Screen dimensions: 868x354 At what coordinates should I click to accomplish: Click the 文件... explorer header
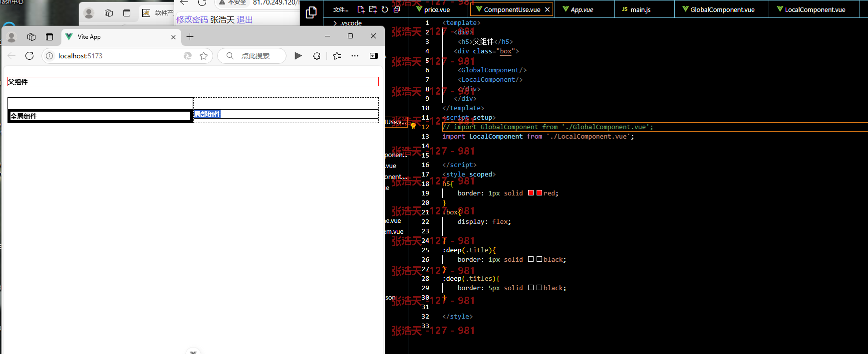[341, 9]
